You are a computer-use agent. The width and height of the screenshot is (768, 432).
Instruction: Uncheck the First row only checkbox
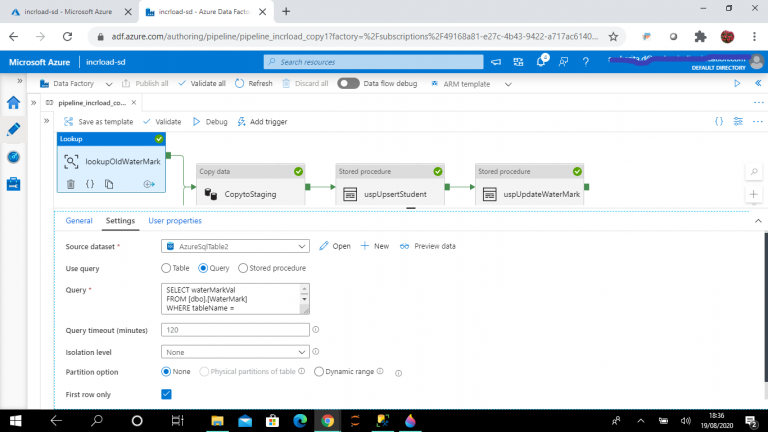click(167, 394)
